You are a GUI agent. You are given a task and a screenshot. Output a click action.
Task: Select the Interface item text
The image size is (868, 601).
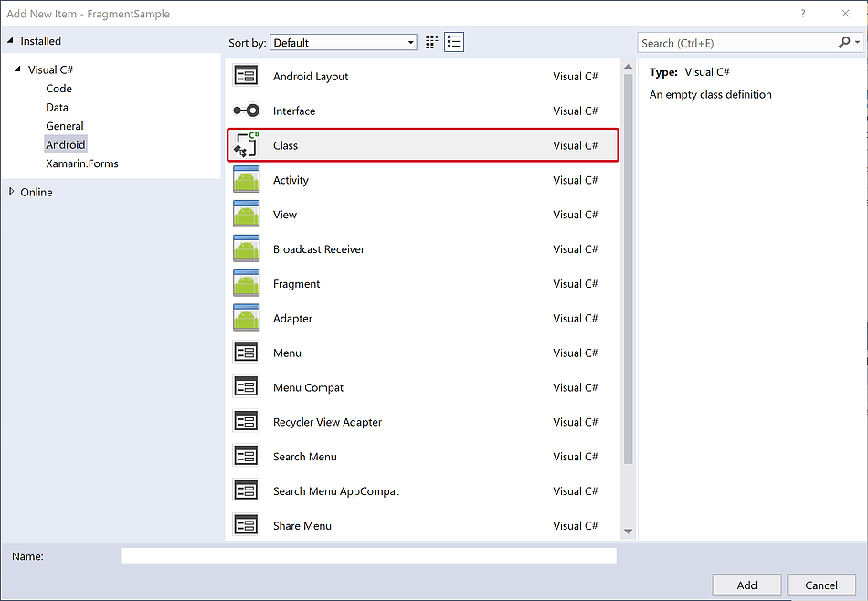pyautogui.click(x=294, y=111)
